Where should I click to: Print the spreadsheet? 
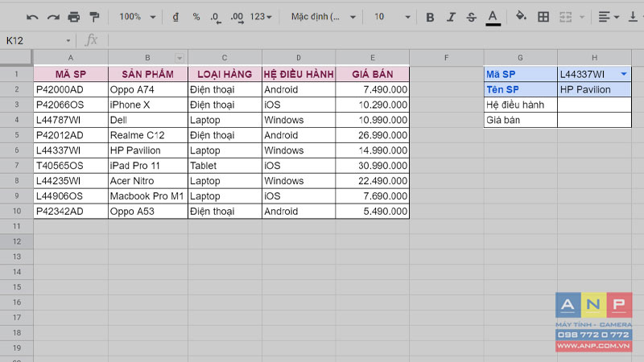click(x=74, y=17)
